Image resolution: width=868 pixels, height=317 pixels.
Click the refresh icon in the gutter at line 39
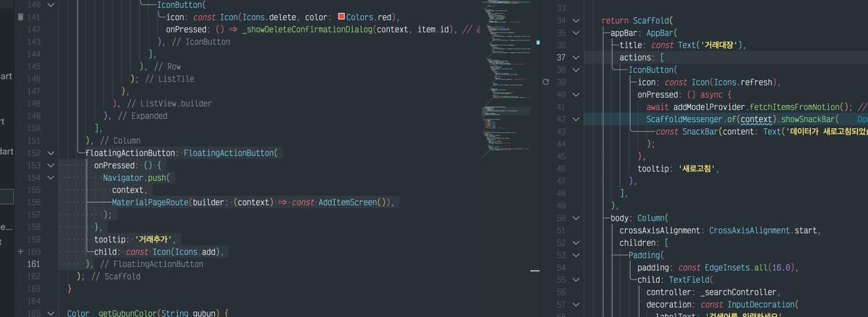[546, 82]
